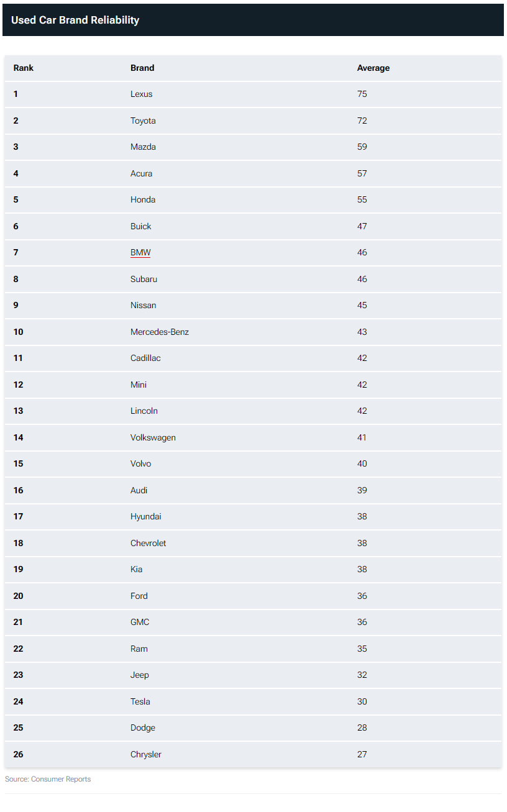Open the Consumer Reports source link
Screen dimensions: 507x812
click(x=60, y=779)
